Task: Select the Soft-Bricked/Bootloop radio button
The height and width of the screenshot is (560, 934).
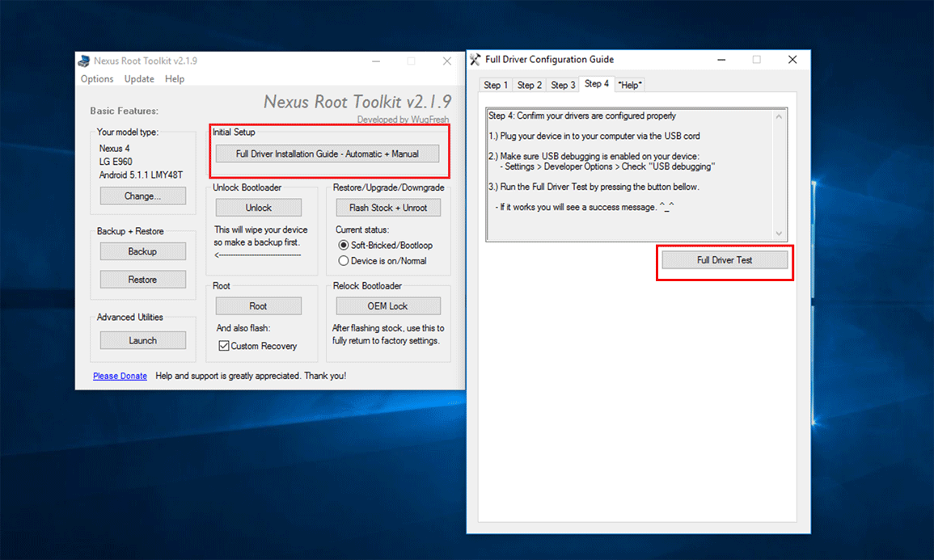Action: click(x=344, y=245)
